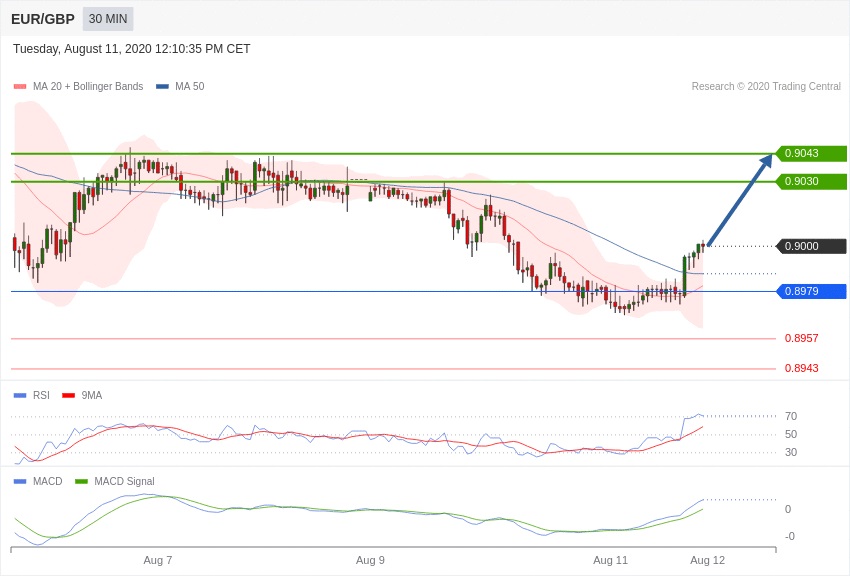Click the 0.8943 support level value

pos(801,368)
